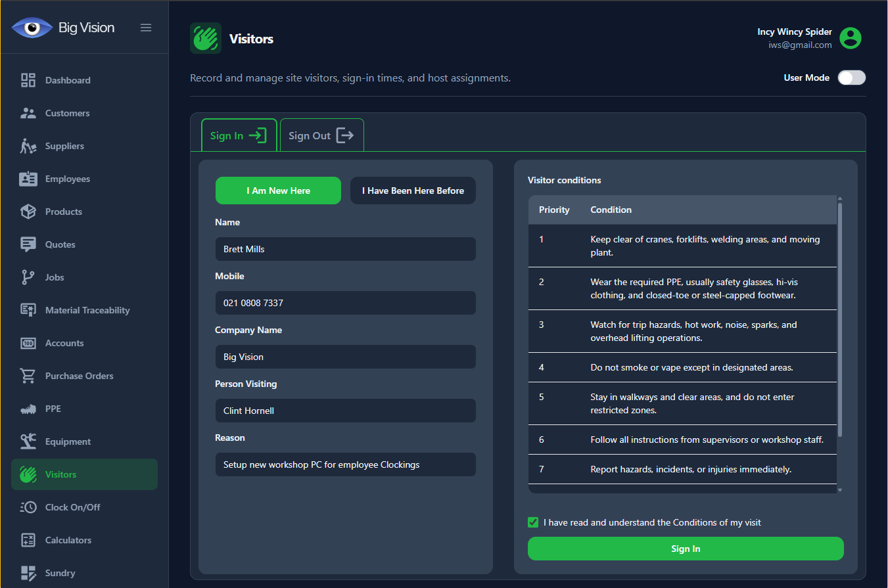The image size is (888, 588).
Task: Select the I Have Been Here Before option
Action: click(413, 191)
